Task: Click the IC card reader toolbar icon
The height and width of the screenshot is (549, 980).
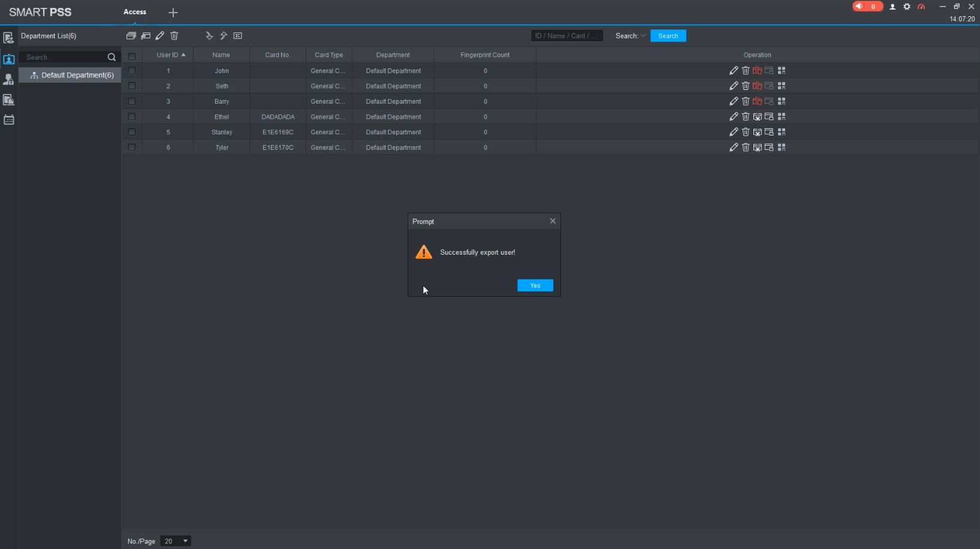Action: pos(238,36)
